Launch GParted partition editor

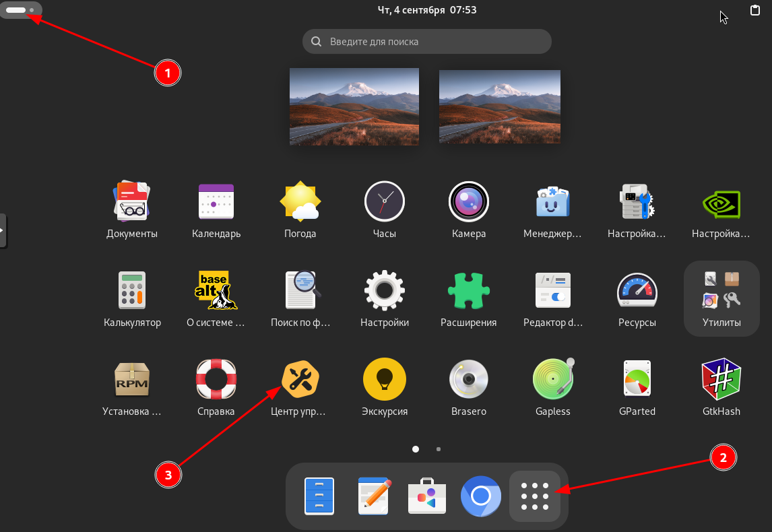637,379
